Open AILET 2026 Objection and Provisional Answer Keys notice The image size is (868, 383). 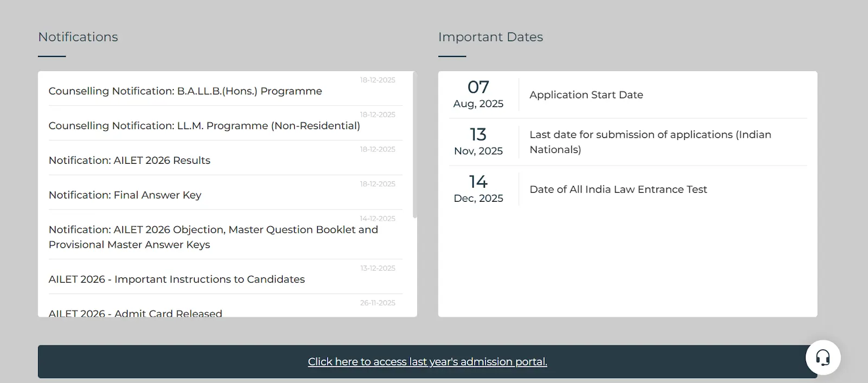[213, 237]
